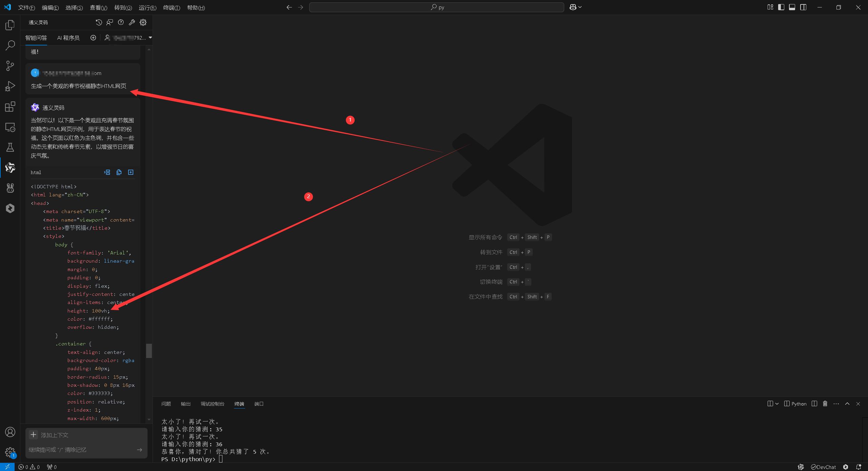Open the 选择 menu
This screenshot has height=471, width=868.
(74, 7)
